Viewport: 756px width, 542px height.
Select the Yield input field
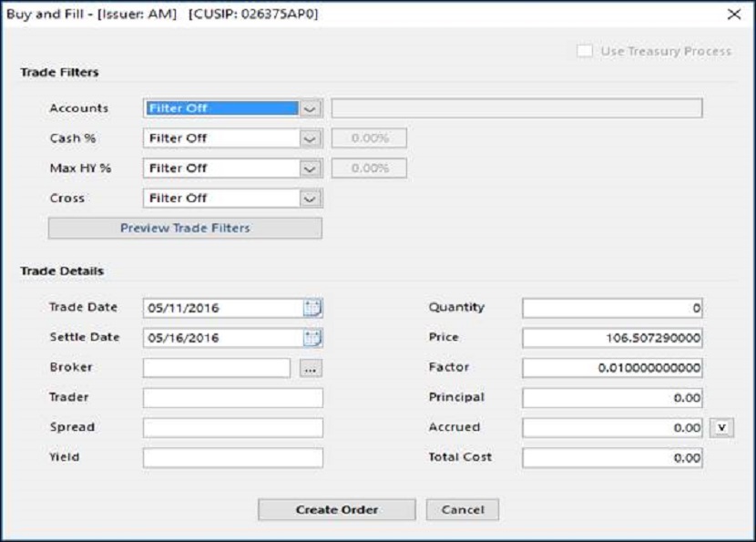[233, 457]
